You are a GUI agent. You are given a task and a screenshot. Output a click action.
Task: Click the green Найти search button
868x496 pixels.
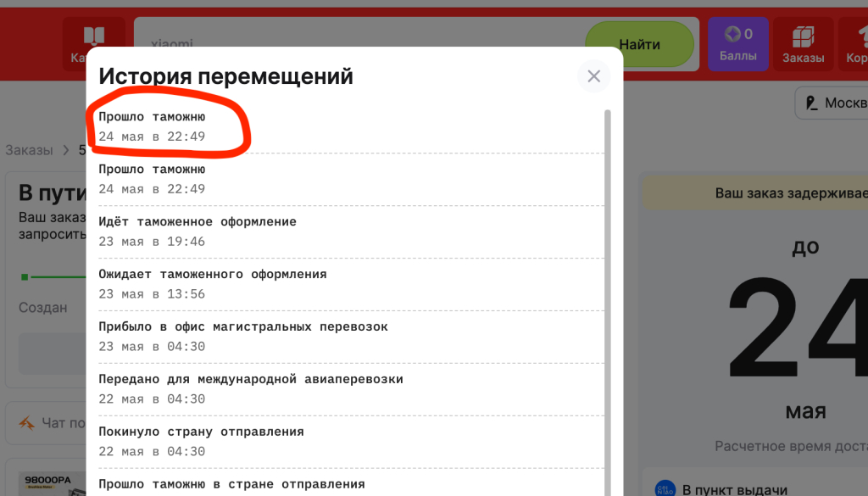639,44
